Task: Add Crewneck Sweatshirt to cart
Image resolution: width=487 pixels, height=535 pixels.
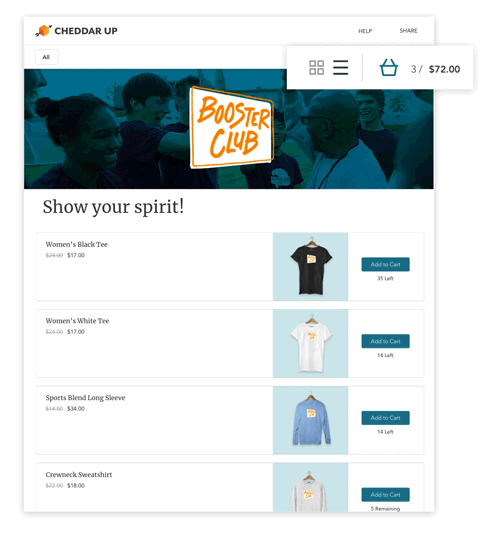Action: (385, 495)
